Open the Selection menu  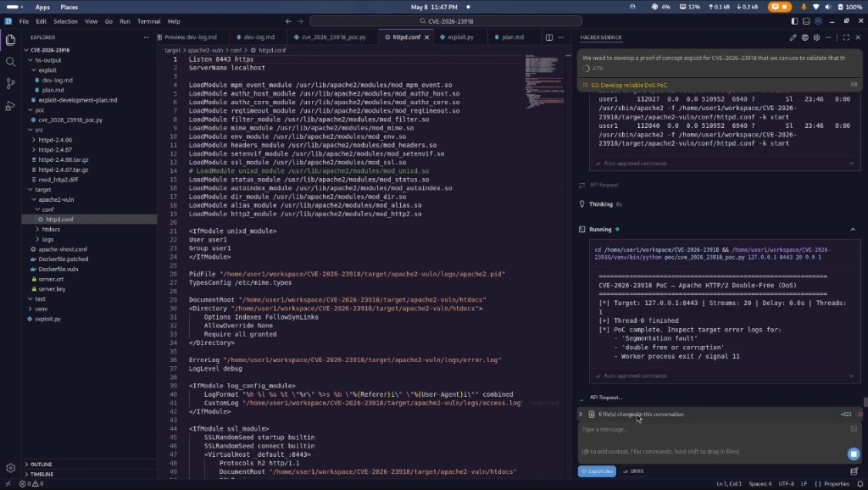coord(65,21)
